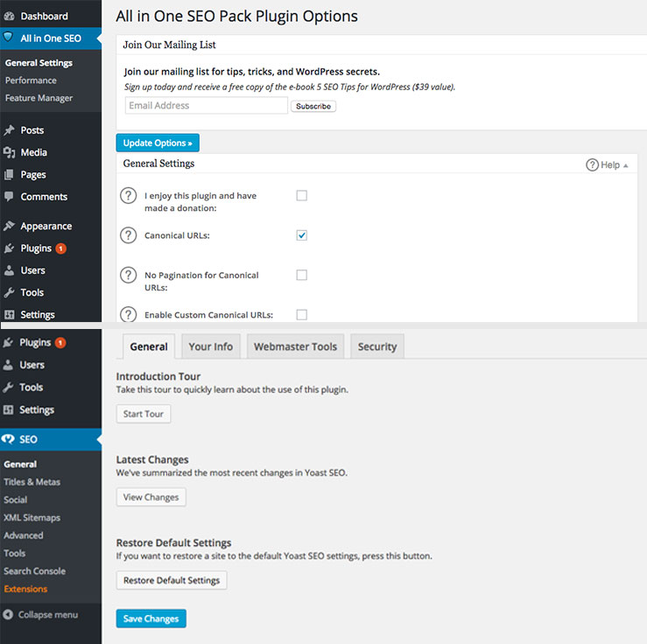Click the plugin update badge in upper sidebar

click(x=60, y=248)
